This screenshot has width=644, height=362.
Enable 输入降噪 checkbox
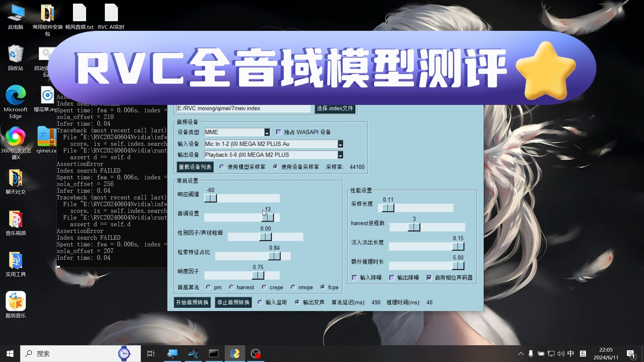(355, 278)
